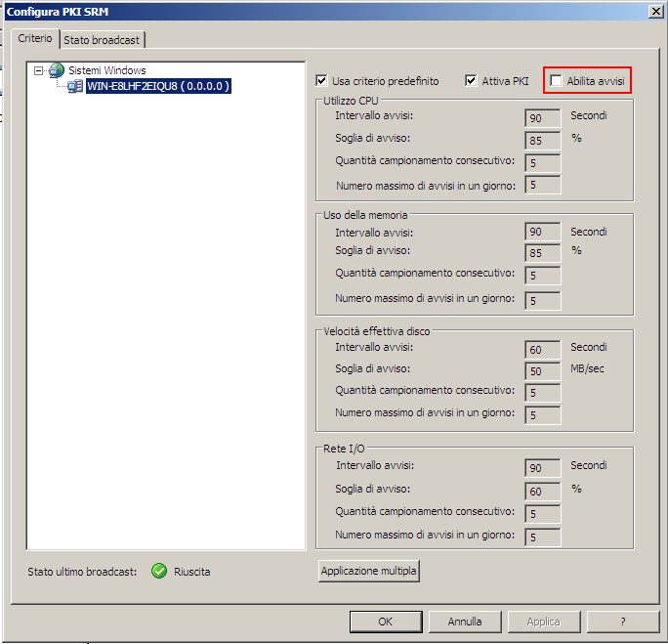The height and width of the screenshot is (644, 668).
Task: Switch to the Criterio tab
Action: pos(35,38)
